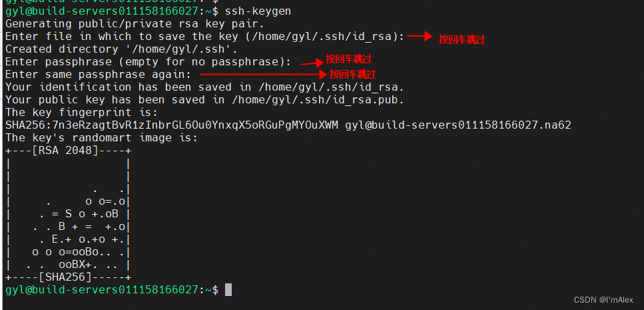Click the long red arrow after passphrase again
The image size is (644, 310).
[x=263, y=75]
